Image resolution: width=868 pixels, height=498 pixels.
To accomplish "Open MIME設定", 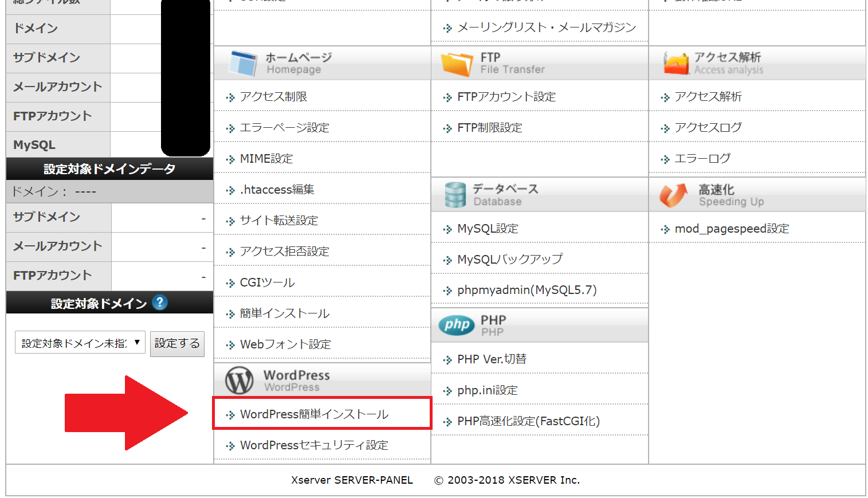I will pos(266,158).
